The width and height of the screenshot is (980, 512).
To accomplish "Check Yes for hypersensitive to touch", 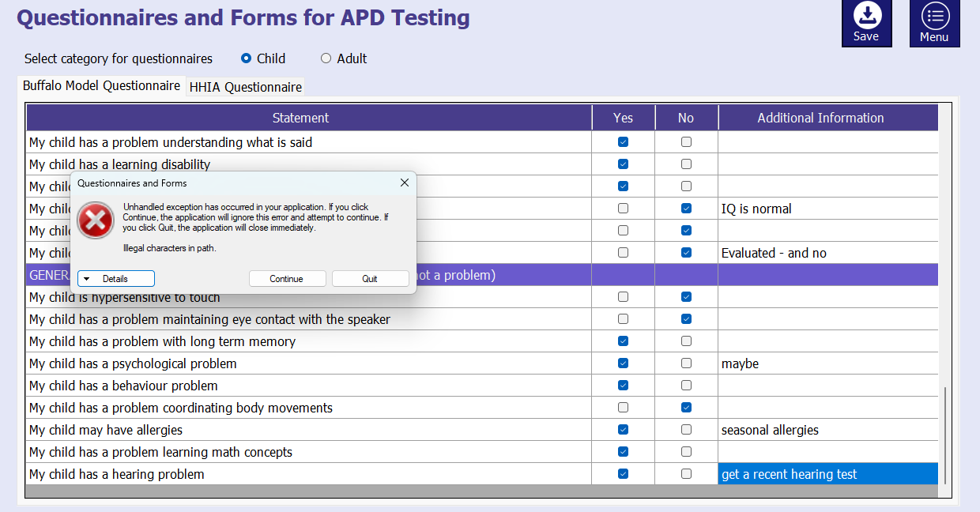I will tap(623, 297).
